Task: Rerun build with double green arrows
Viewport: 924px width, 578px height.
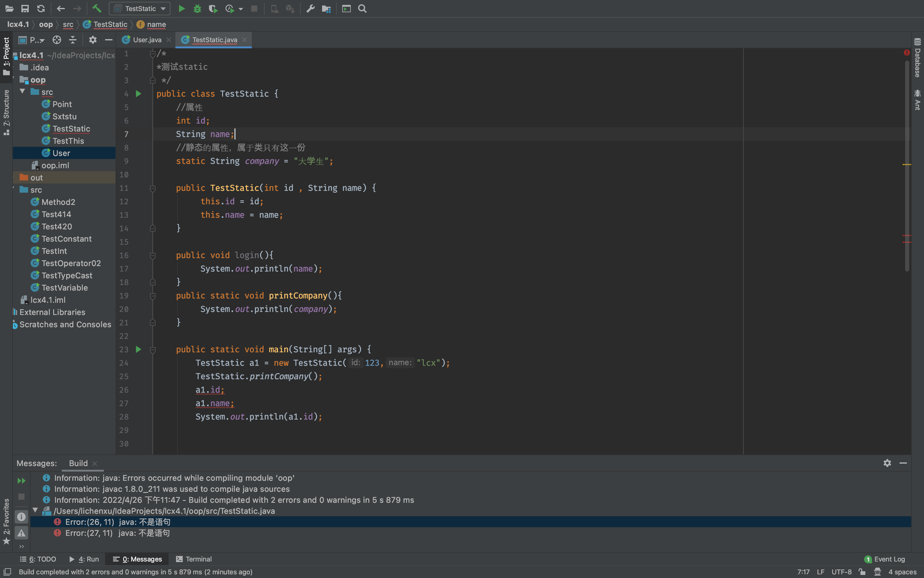Action: (x=21, y=480)
